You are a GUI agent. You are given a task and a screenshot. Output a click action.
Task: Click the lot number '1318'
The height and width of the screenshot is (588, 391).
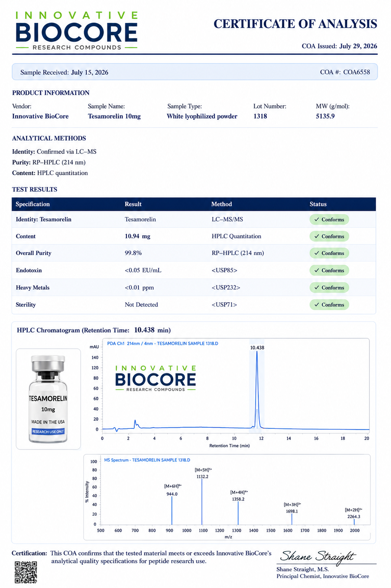[260, 116]
